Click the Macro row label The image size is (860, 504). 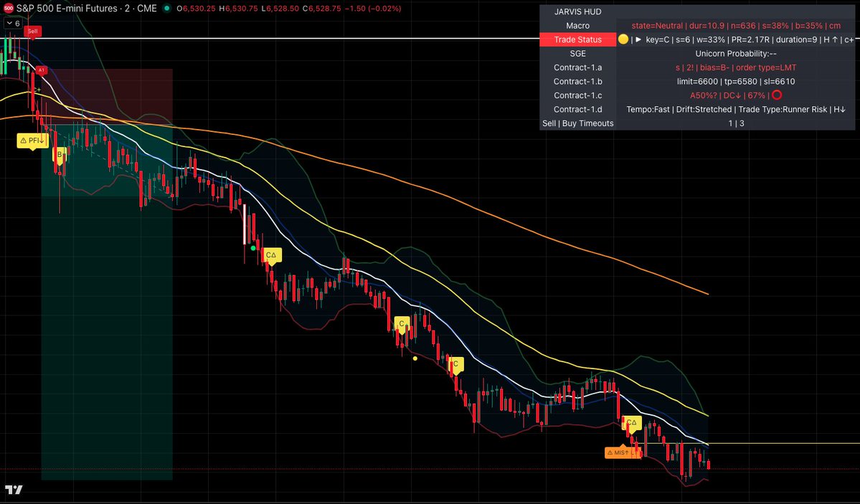pyautogui.click(x=577, y=26)
